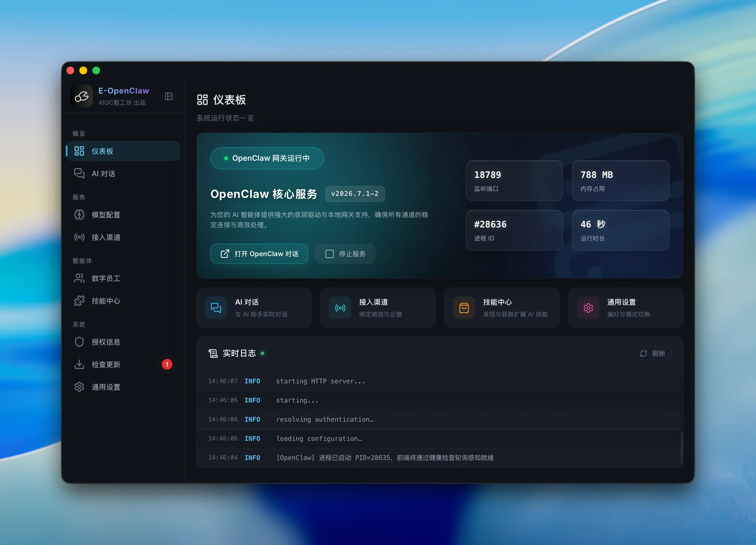Click the 刷新 button in the log panel

pos(652,353)
